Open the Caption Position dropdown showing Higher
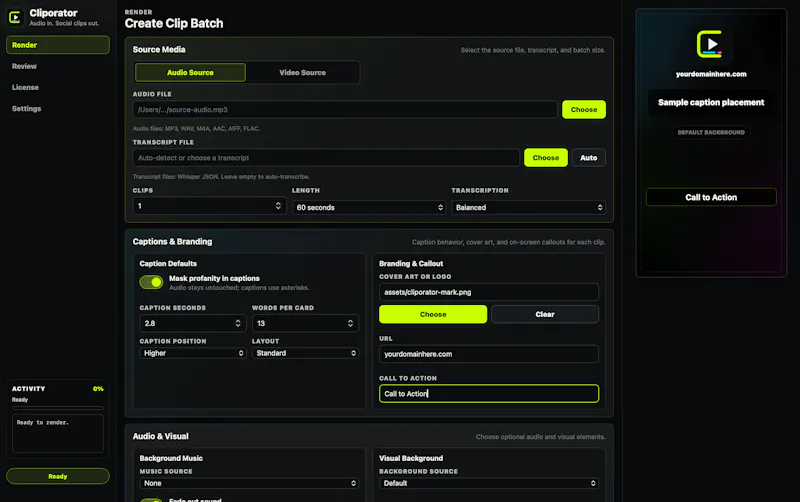 pyautogui.click(x=193, y=353)
